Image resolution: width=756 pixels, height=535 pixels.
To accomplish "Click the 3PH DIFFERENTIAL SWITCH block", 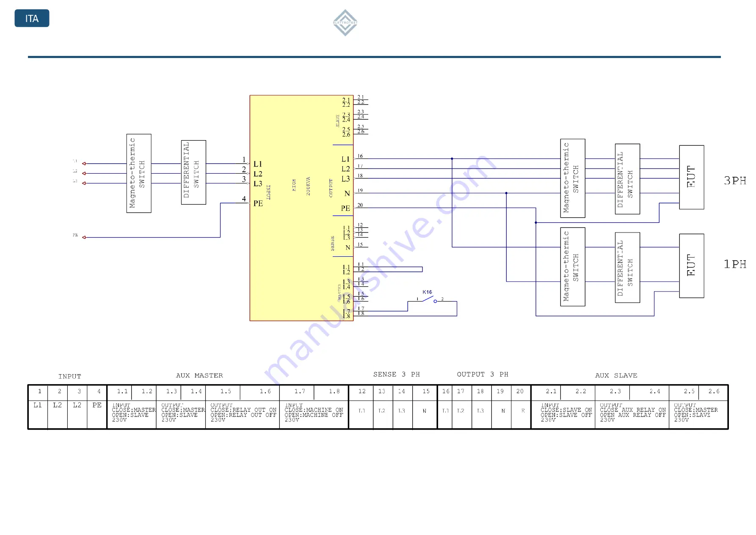I will point(627,179).
